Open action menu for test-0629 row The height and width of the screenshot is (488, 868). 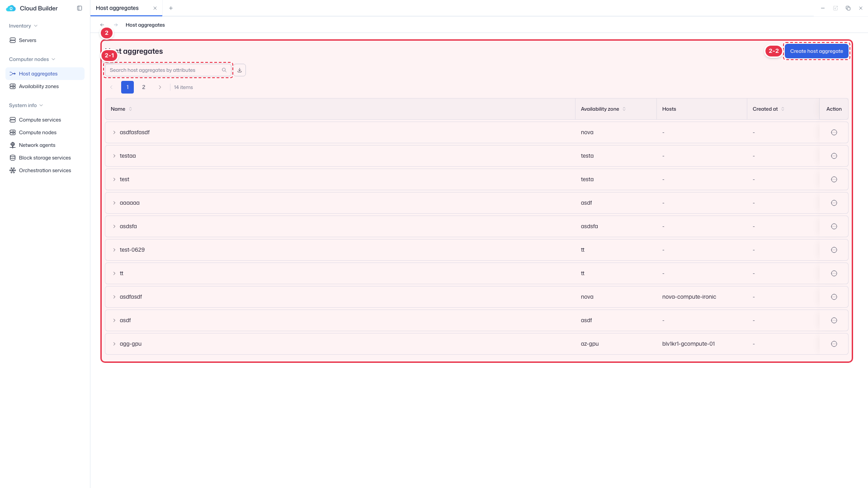coord(834,250)
